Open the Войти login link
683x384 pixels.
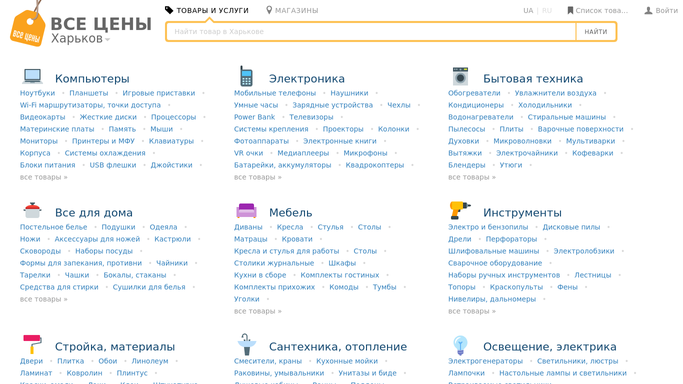pos(661,10)
